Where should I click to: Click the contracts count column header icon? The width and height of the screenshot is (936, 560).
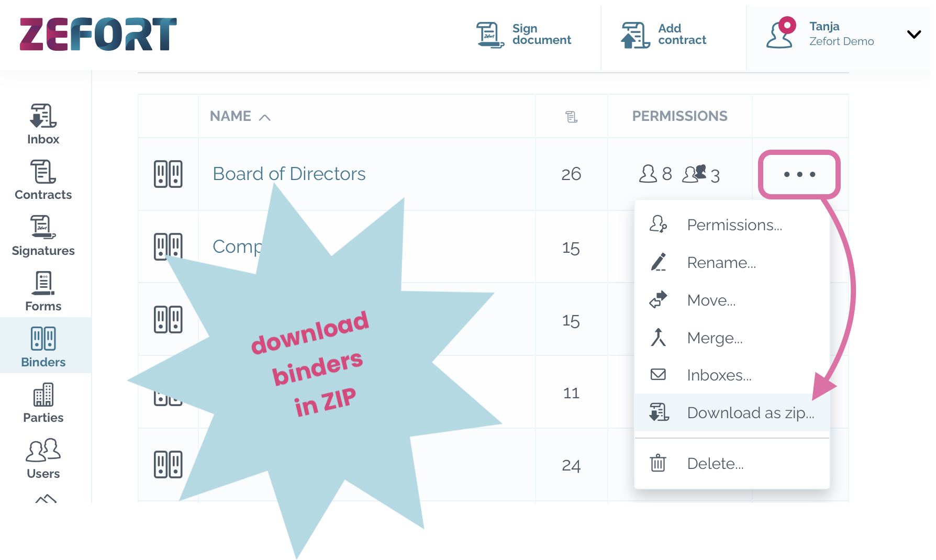(x=571, y=117)
